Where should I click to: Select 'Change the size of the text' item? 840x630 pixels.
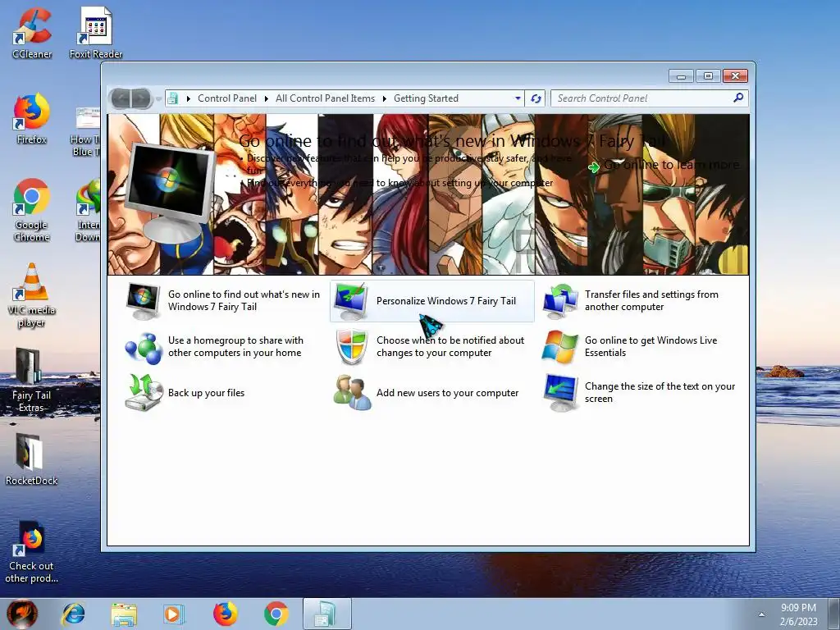point(640,393)
